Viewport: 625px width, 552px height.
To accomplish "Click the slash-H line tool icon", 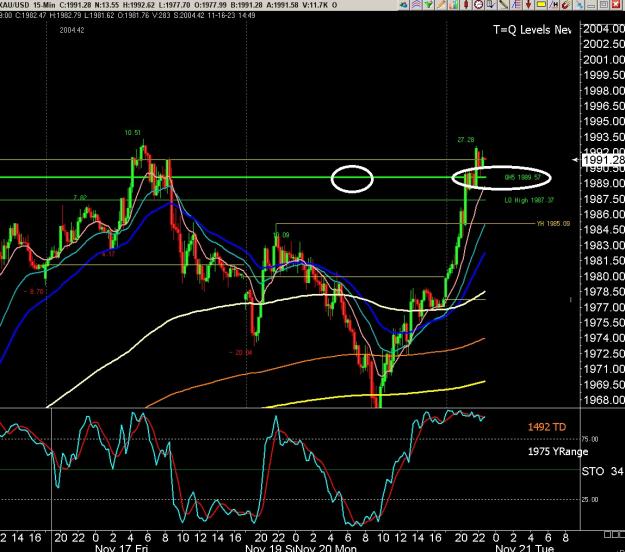I will (x=554, y=5).
